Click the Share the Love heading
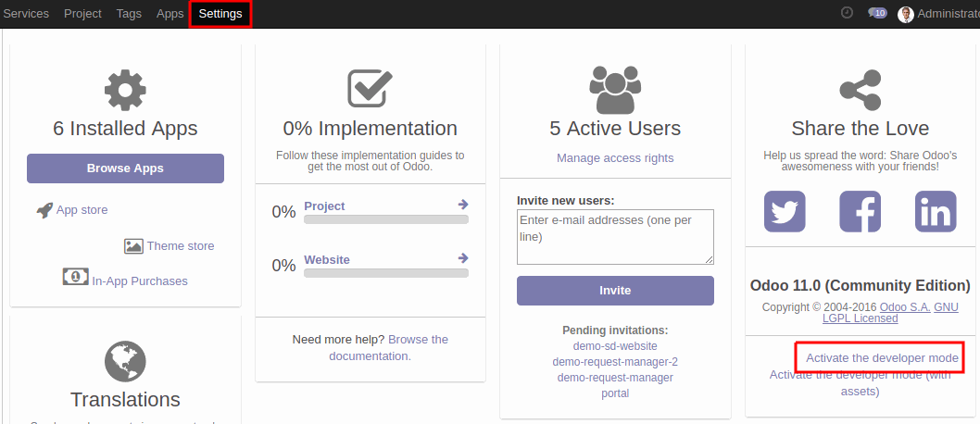 (860, 129)
